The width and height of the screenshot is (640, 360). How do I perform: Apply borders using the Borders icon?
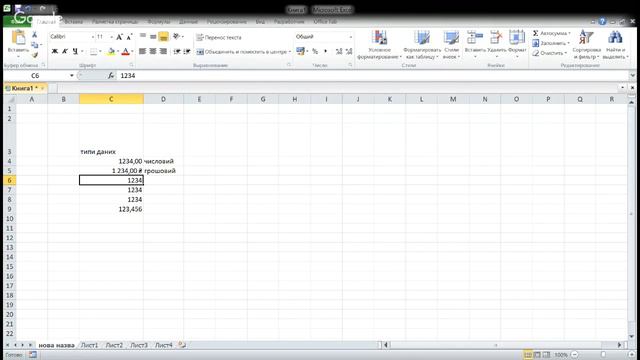coord(93,51)
